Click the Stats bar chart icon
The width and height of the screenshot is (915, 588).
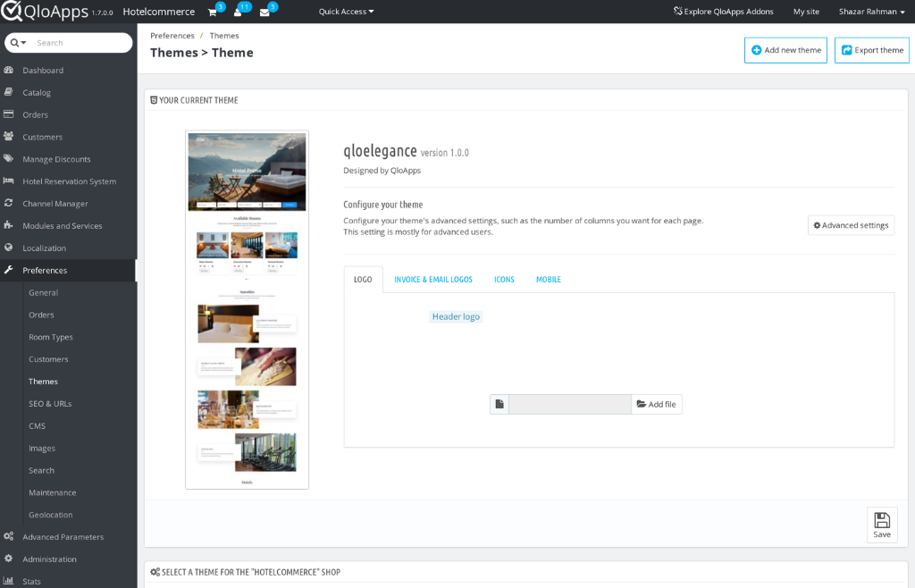point(9,581)
